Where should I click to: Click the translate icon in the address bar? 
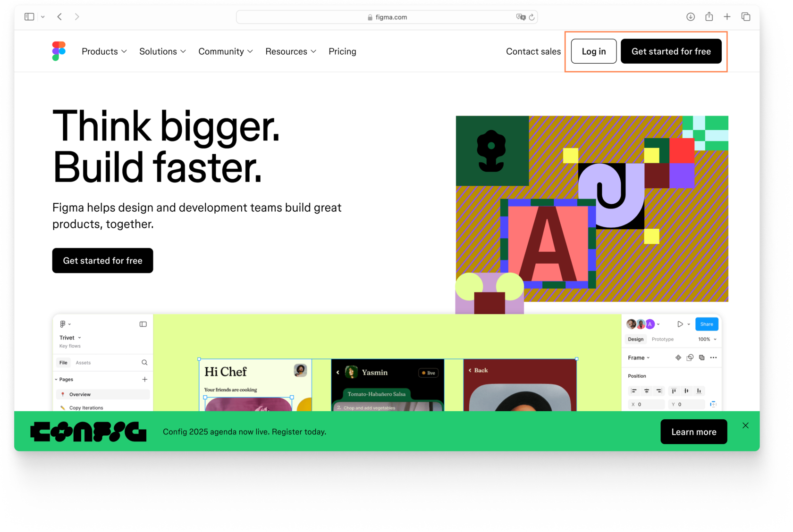tap(521, 17)
